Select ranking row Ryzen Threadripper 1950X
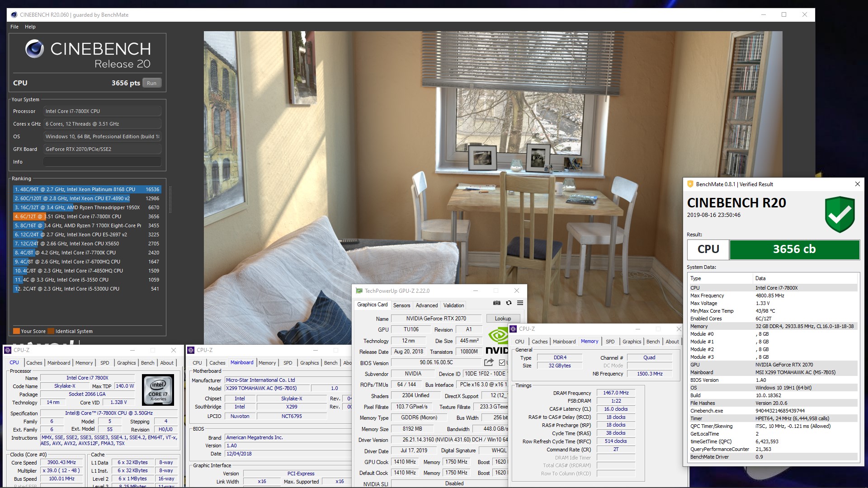The image size is (868, 488). (86, 207)
